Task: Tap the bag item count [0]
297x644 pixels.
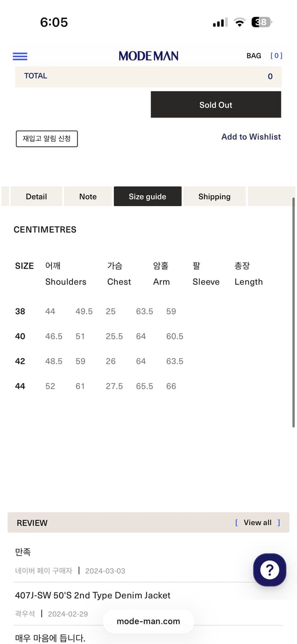Action: click(276, 56)
